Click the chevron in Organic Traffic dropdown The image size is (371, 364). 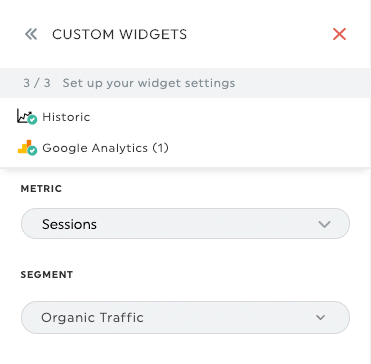[x=320, y=318]
